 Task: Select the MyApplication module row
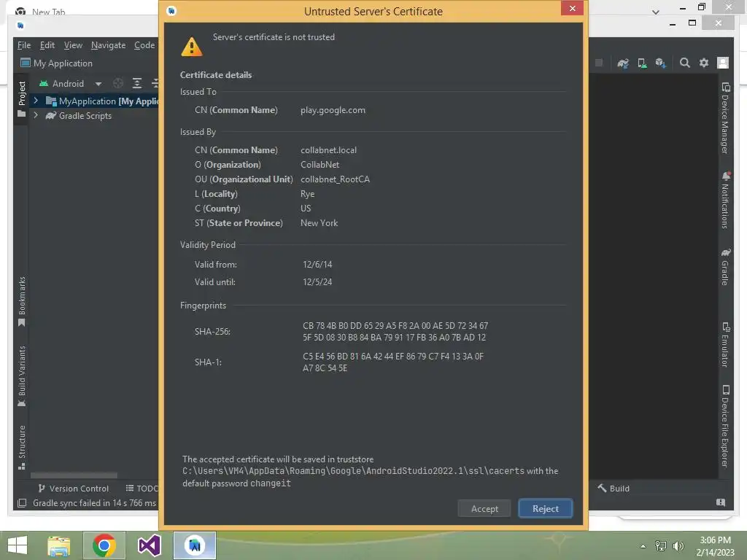point(94,101)
